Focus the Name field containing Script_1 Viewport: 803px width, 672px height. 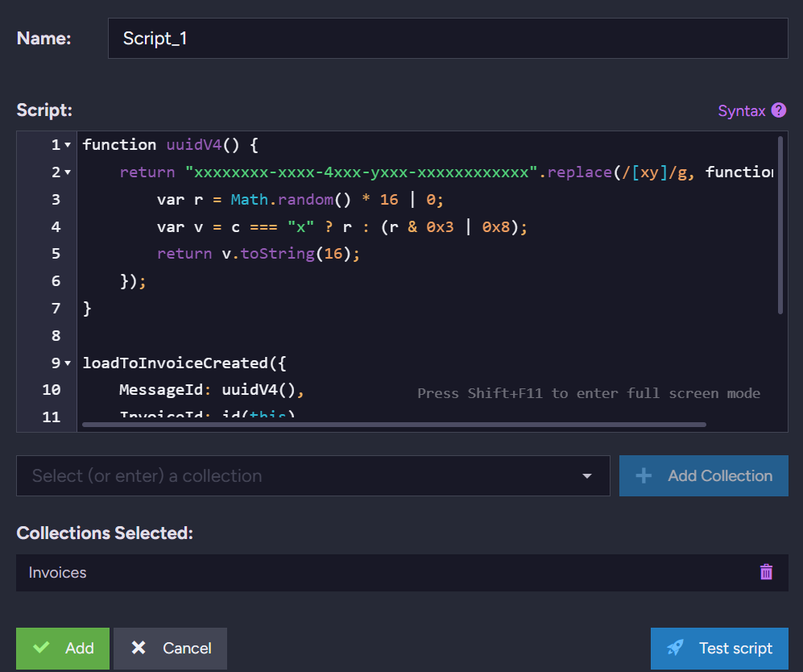448,39
